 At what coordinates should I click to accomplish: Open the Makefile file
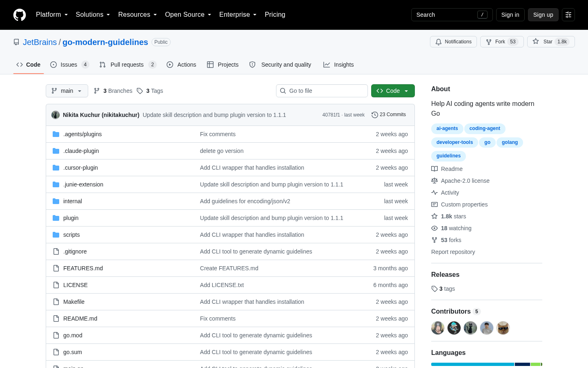[x=74, y=302]
